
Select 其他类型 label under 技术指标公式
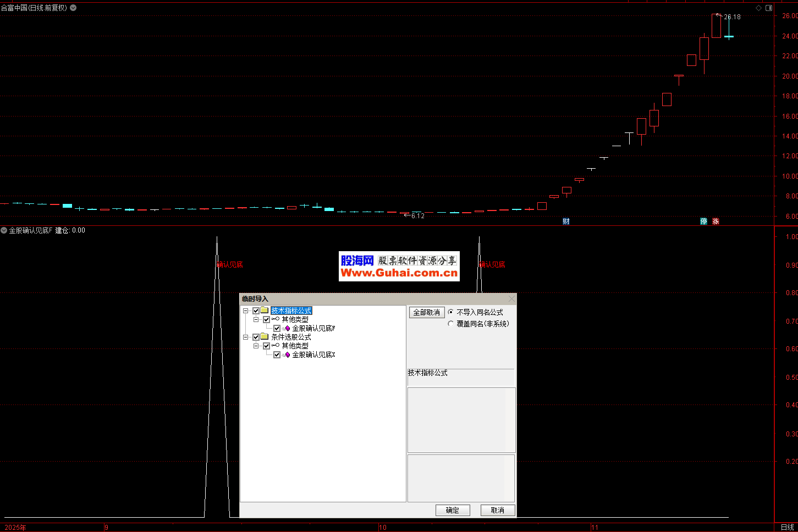click(x=295, y=319)
